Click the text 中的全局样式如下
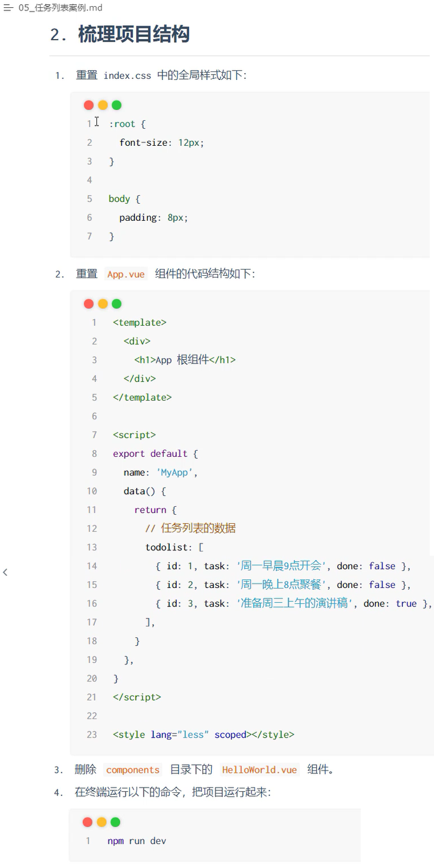The width and height of the screenshot is (434, 868). [201, 76]
